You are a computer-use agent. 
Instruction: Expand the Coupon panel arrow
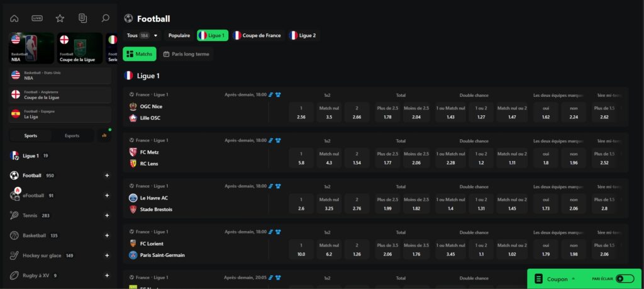(x=573, y=278)
